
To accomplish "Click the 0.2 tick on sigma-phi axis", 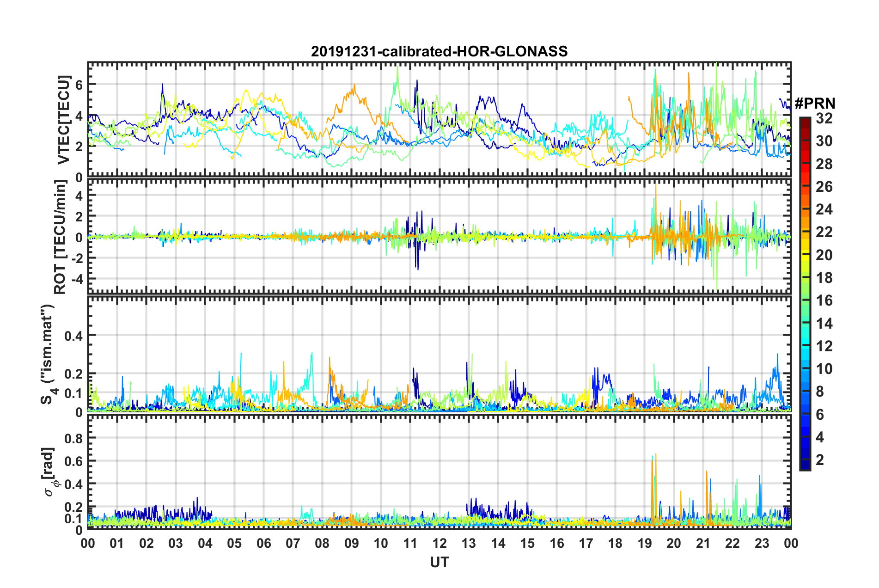I will [x=74, y=507].
